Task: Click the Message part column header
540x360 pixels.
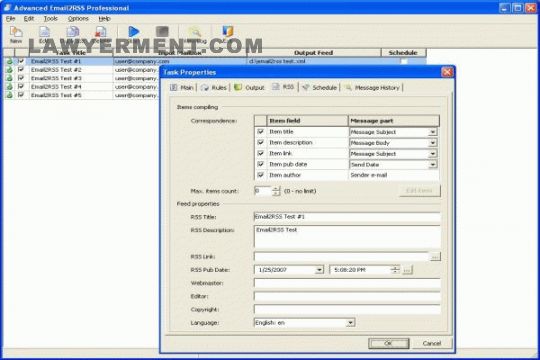Action: [394, 121]
